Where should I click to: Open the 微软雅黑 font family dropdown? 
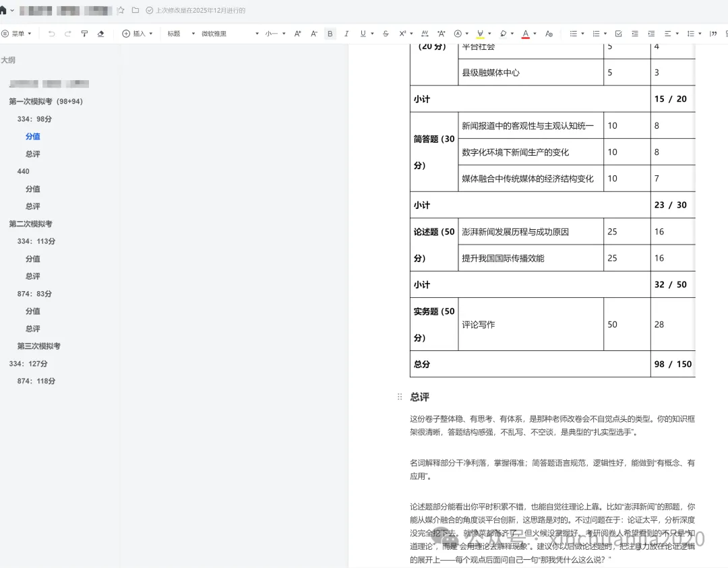tap(230, 34)
